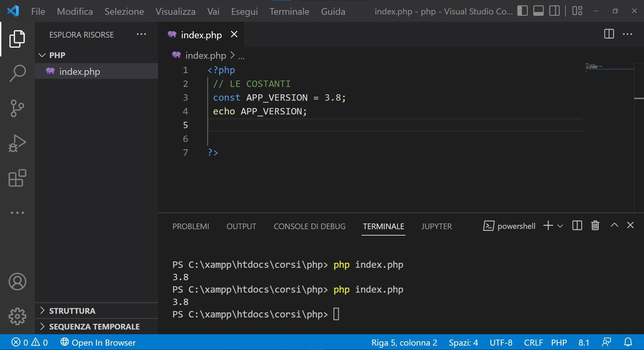Select the TERMINALE panel tab
Viewport: 644px width, 350px height.
coord(383,227)
